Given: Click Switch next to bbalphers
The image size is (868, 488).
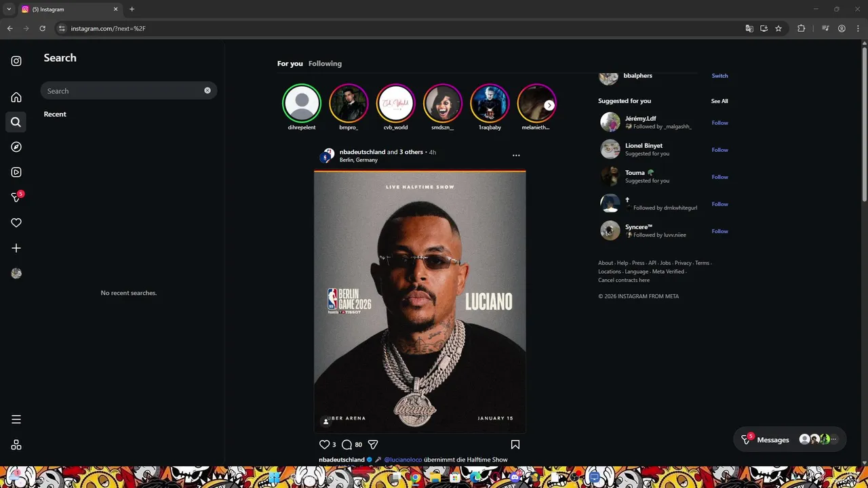Looking at the screenshot, I should (x=719, y=76).
